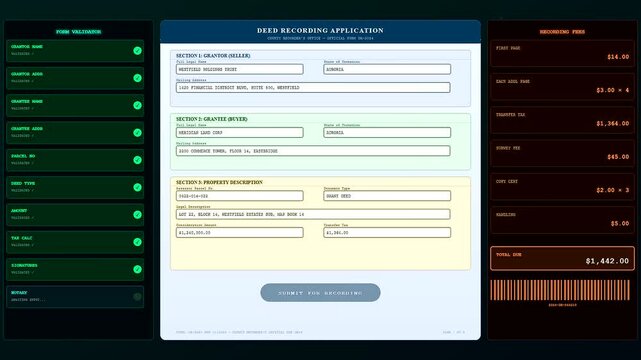The height and width of the screenshot is (360, 641).
Task: Click the Grantee Addr validated checkmark icon
Action: (137, 133)
